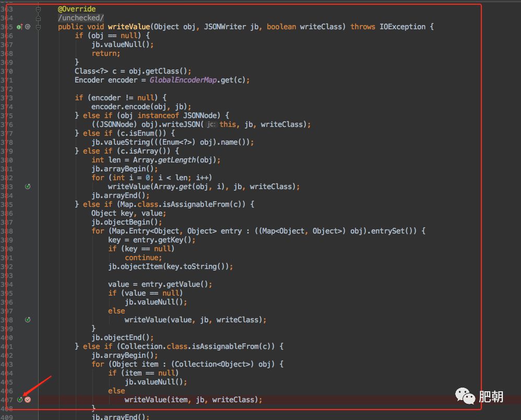Click the pink breakpoint check icon on line 407
The width and height of the screenshot is (521, 420).
click(27, 399)
